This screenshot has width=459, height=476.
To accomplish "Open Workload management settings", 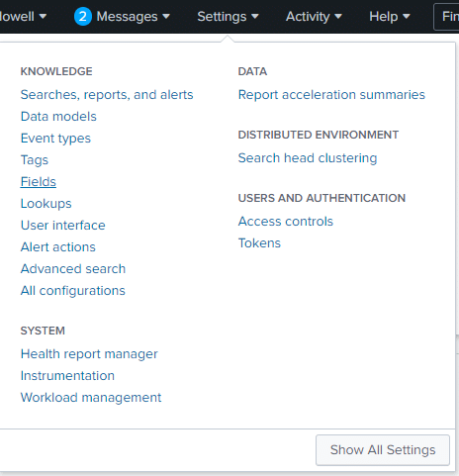I will point(91,398).
